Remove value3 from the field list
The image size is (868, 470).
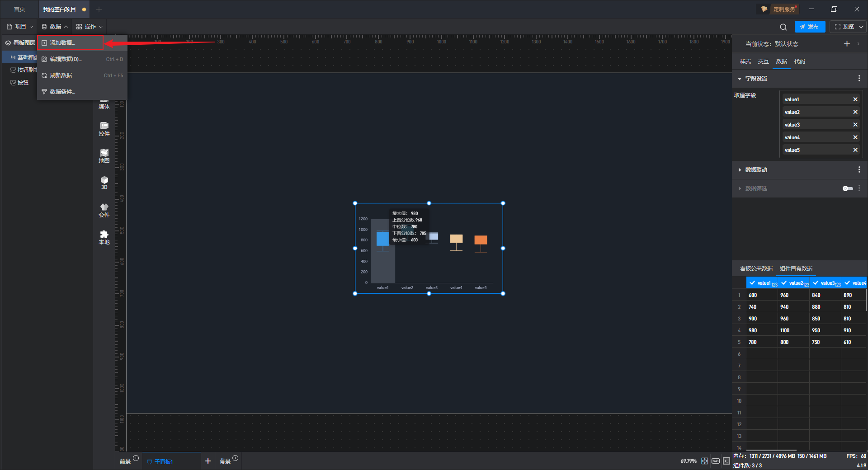(x=855, y=125)
